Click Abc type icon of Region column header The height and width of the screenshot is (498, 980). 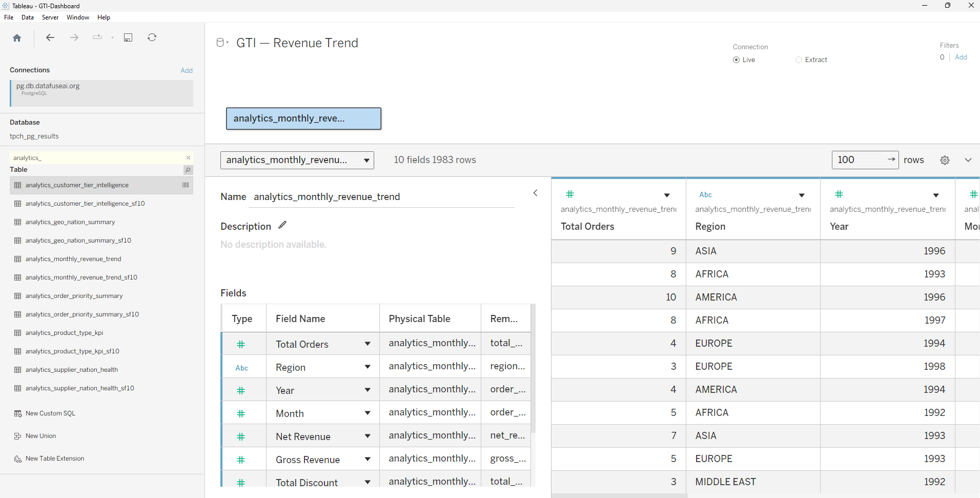[x=705, y=195]
